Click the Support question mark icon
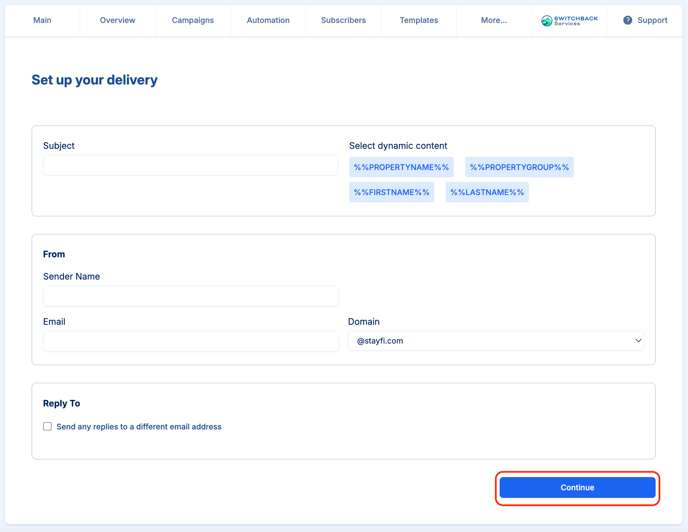This screenshot has width=688, height=532. [627, 20]
